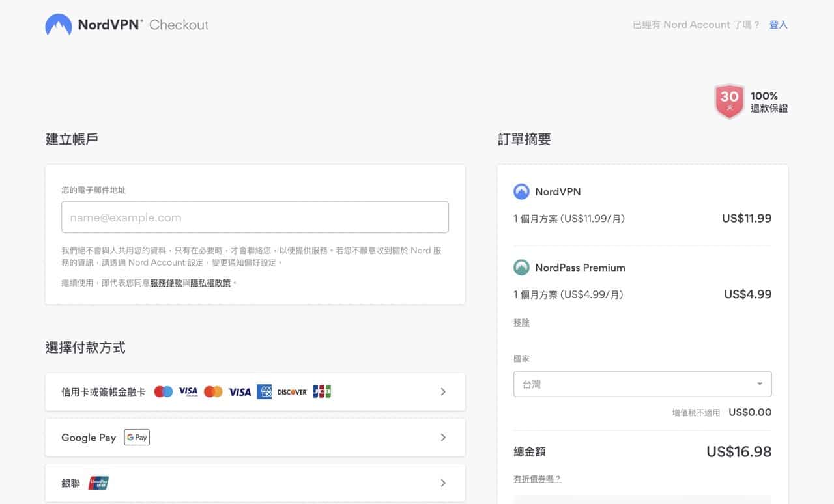Click the 已經有 Nord Account 了嗎？ text

coord(697,25)
